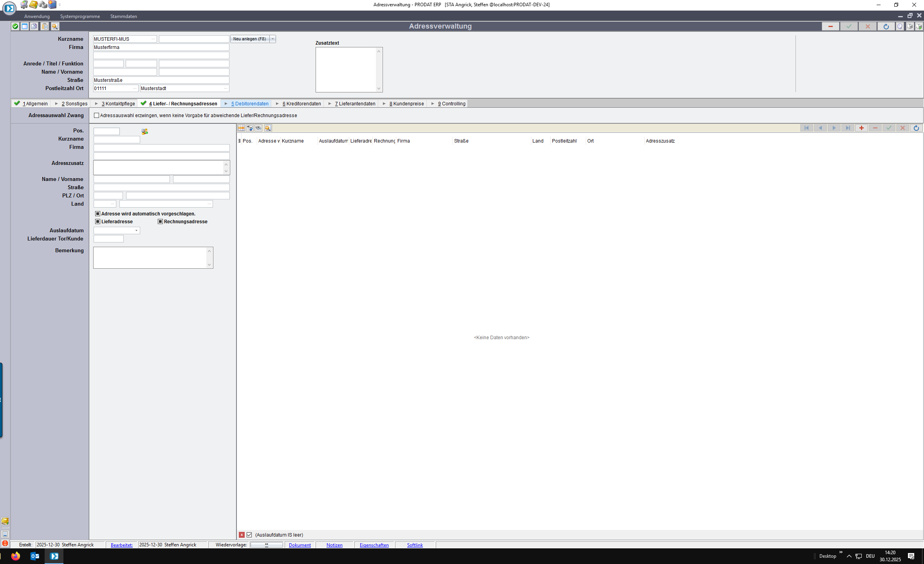Screen dimensions: 924x564
Task: Open the Auslaufdatum date dropdown
Action: coord(136,231)
